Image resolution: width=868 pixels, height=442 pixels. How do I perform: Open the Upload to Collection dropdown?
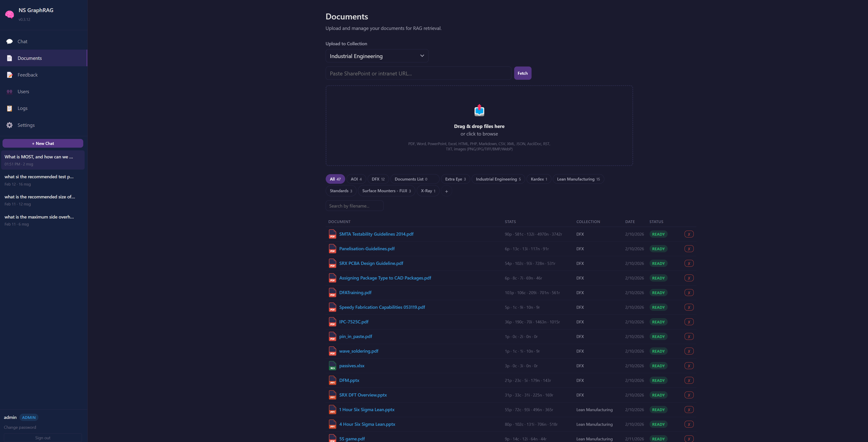[377, 56]
